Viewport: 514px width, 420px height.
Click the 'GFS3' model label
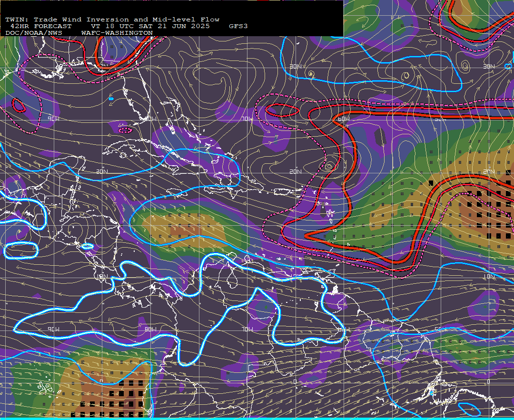tap(238, 26)
